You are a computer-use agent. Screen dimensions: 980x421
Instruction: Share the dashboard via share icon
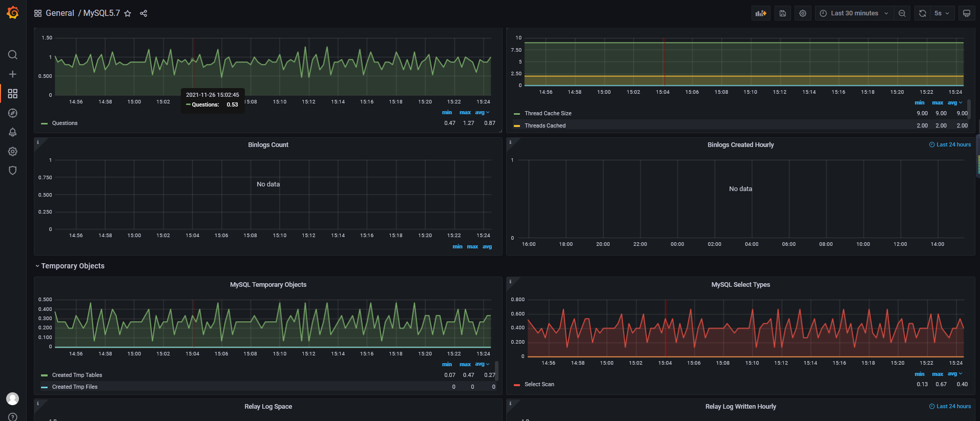pos(143,13)
